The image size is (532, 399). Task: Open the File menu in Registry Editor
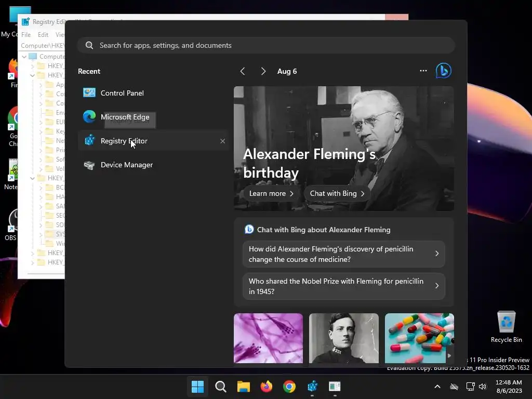pos(26,35)
